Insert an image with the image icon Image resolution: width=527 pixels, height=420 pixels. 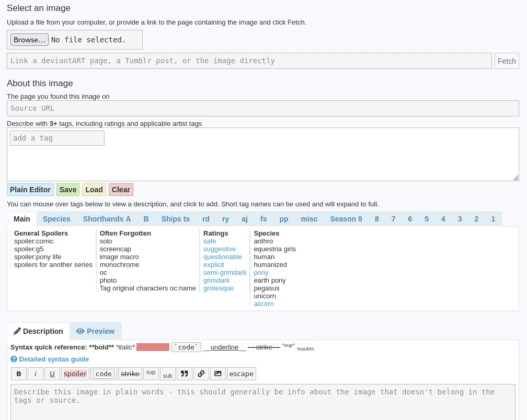pyautogui.click(x=218, y=374)
